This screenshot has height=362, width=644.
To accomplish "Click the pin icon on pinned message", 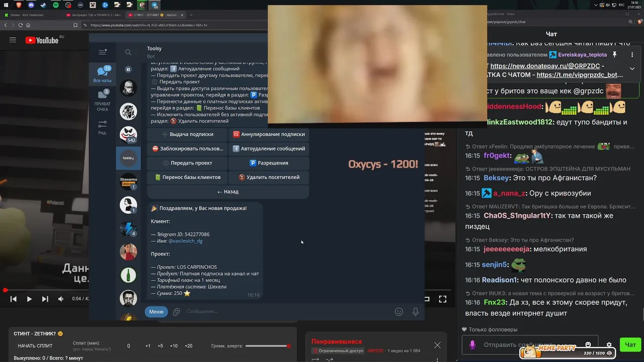I will click(614, 54).
